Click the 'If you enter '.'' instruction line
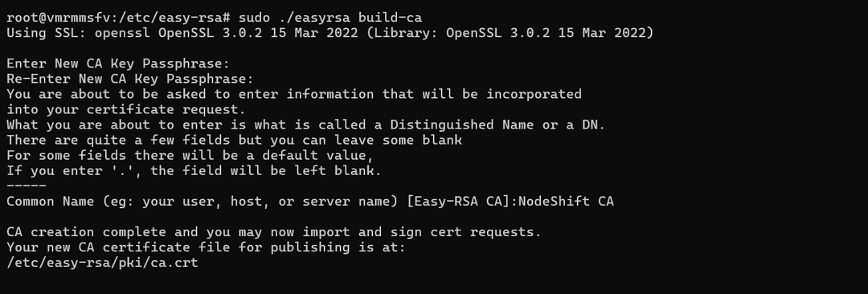Image resolution: width=868 pixels, height=294 pixels. pyautogui.click(x=194, y=171)
